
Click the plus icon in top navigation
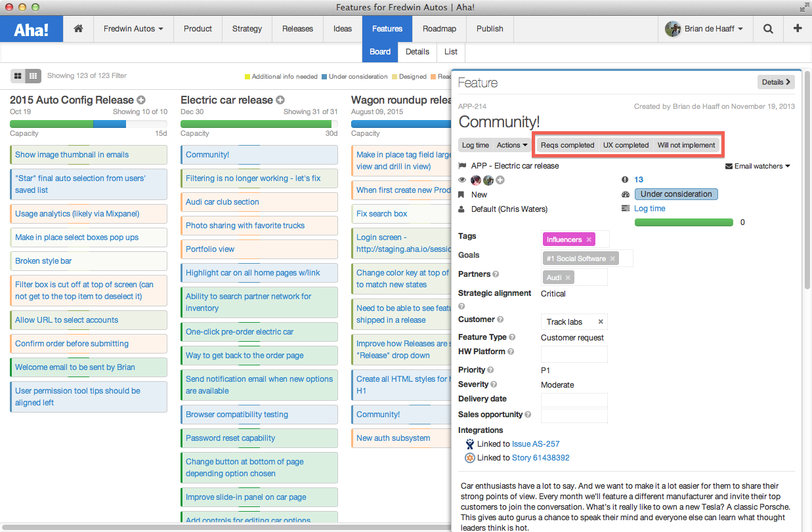[x=798, y=29]
